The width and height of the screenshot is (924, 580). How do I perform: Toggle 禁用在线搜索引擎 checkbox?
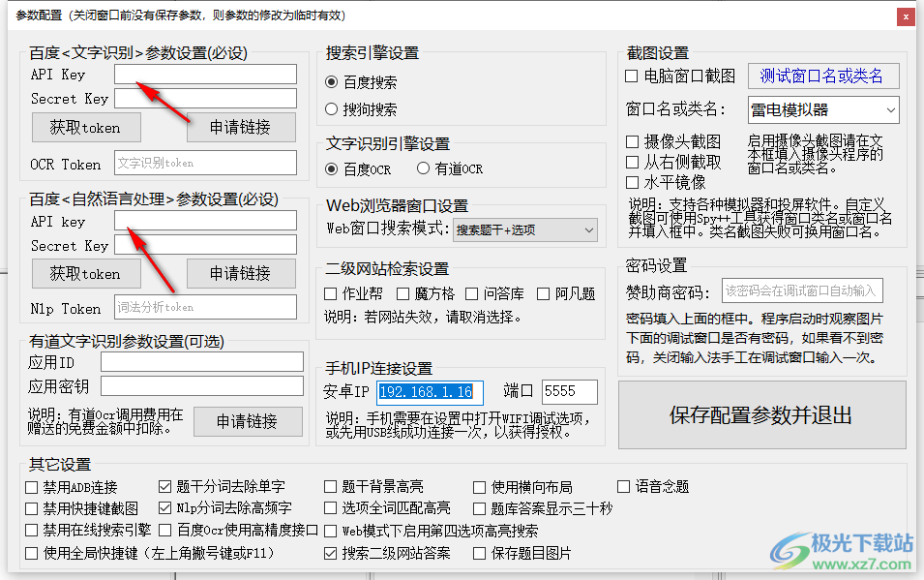[x=32, y=531]
